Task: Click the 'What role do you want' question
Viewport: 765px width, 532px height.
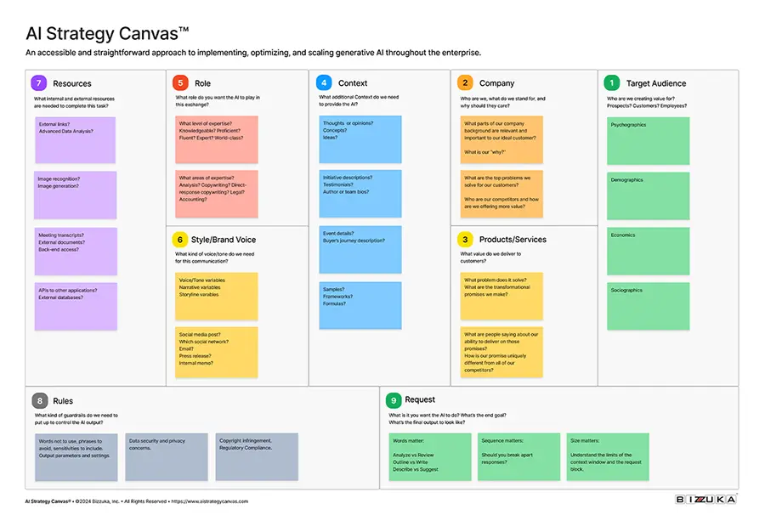Action: pyautogui.click(x=218, y=101)
